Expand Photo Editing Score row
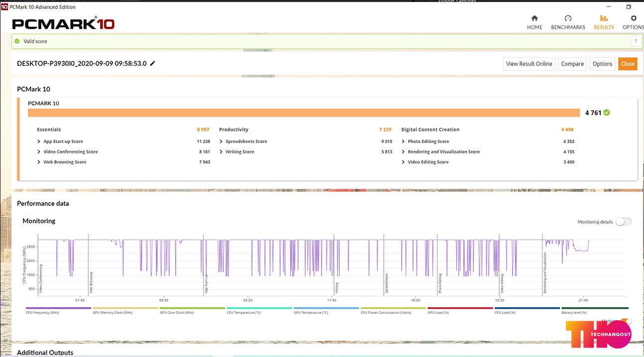The image size is (644, 357). click(403, 142)
